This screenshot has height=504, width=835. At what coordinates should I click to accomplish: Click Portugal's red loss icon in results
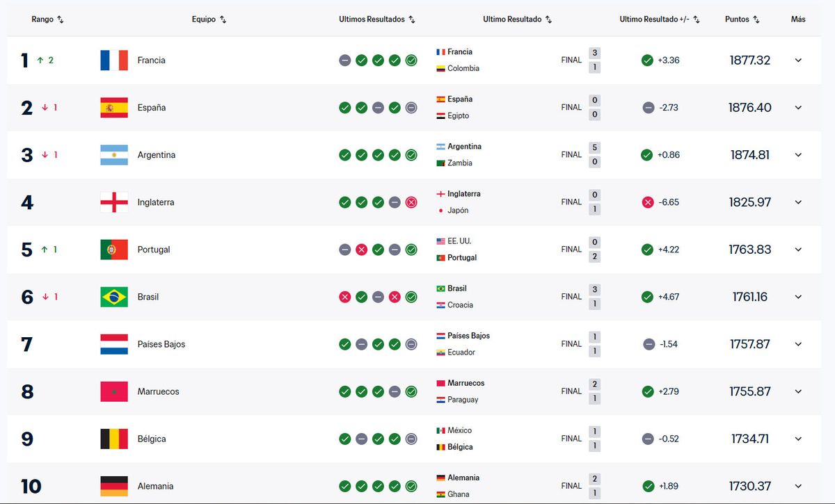pyautogui.click(x=361, y=250)
